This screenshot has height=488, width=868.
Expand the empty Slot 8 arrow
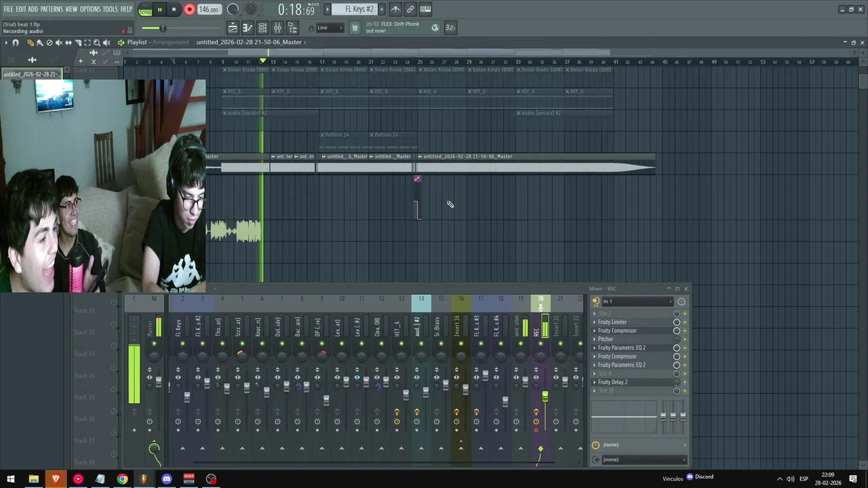[595, 373]
